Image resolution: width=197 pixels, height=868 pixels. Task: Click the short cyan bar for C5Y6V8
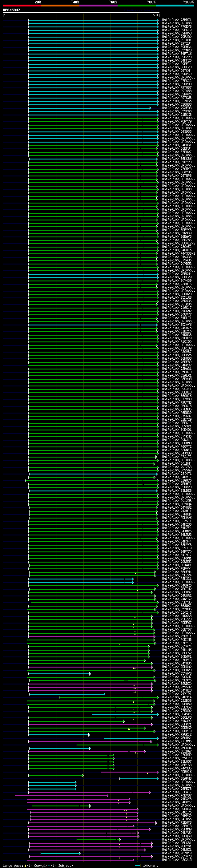click(60, 674)
